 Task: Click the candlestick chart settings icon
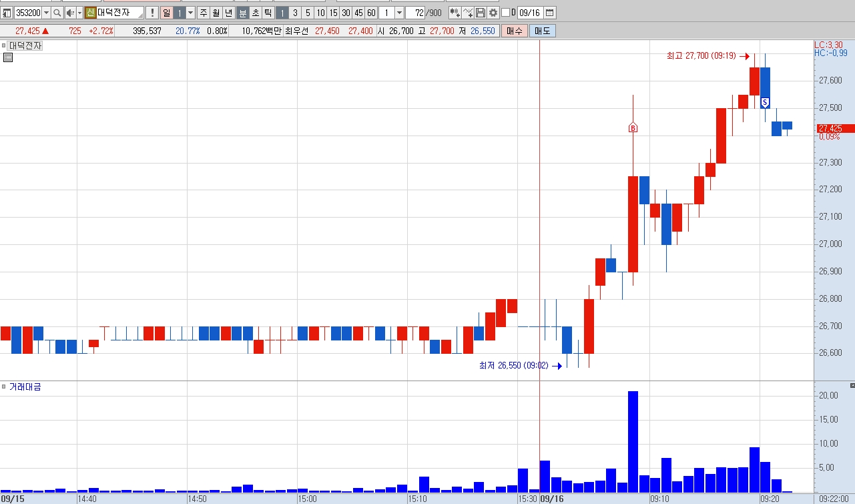455,13
